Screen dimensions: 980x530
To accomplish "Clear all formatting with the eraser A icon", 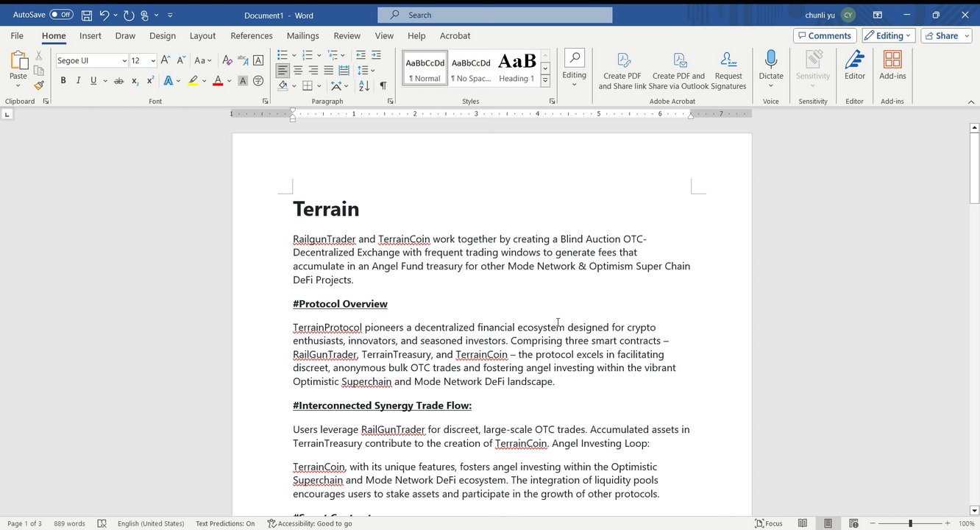I will (x=227, y=60).
